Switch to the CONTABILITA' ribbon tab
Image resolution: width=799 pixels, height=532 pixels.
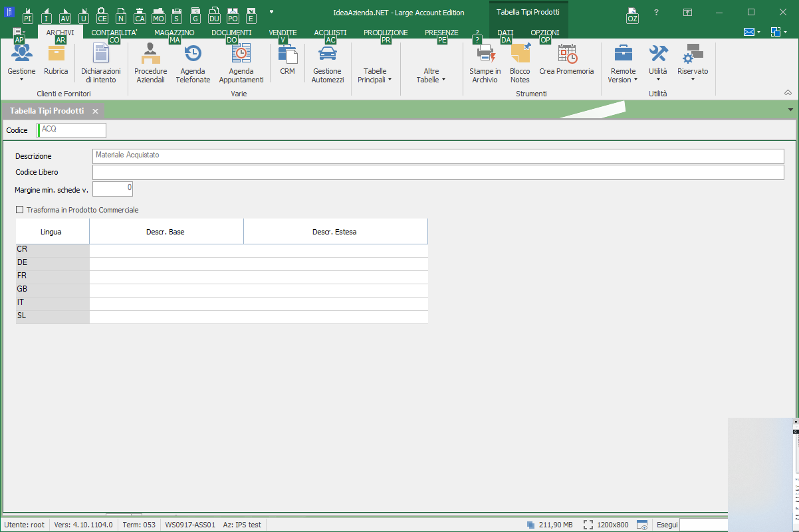coord(114,33)
